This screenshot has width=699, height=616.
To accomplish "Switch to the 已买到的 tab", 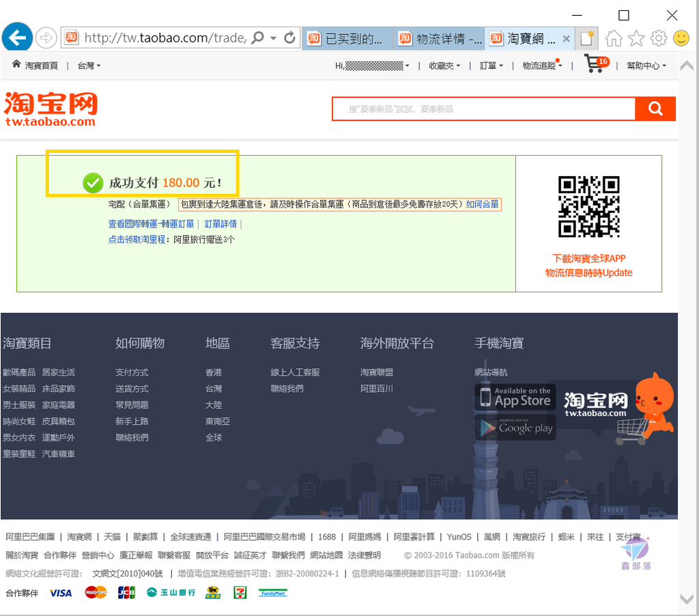I will click(347, 39).
